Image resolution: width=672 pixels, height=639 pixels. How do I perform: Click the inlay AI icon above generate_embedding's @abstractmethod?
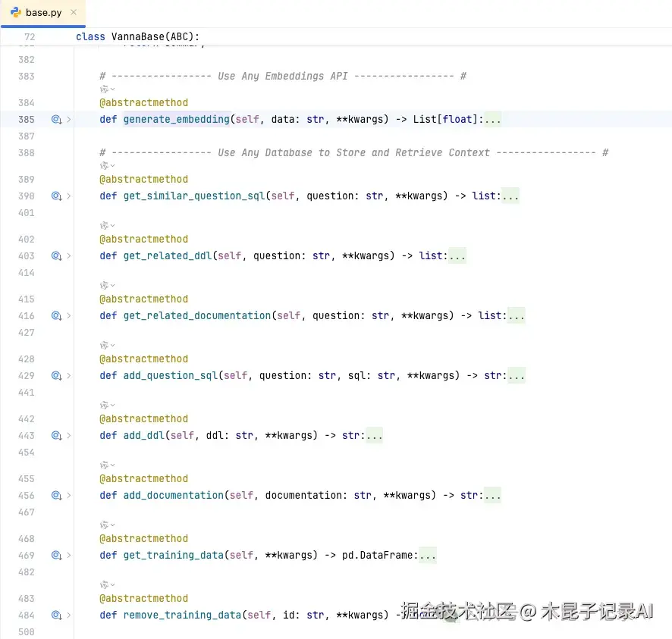pos(102,89)
